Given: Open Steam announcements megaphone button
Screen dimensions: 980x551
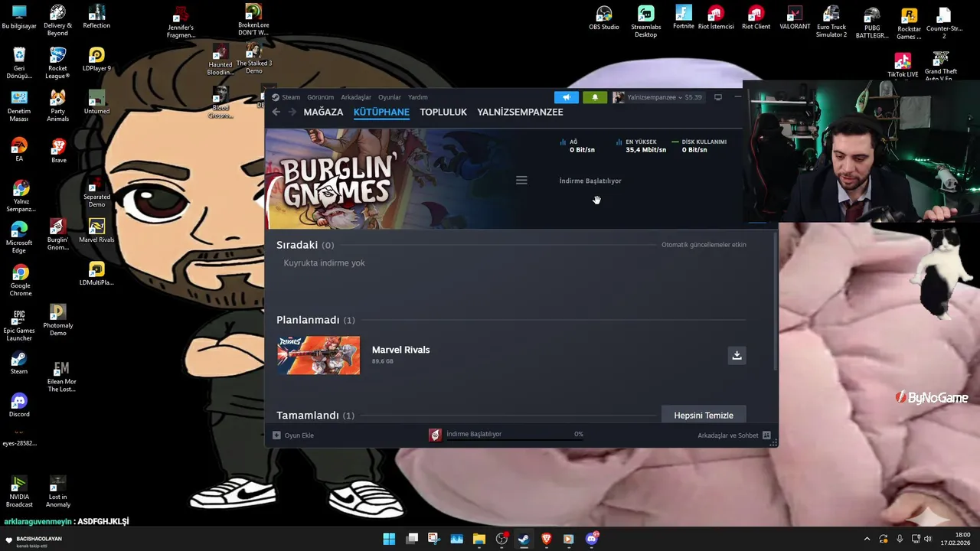Looking at the screenshot, I should pos(567,97).
